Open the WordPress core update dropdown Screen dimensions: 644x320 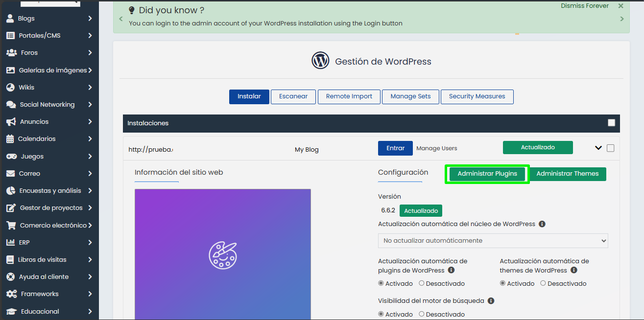pos(493,240)
